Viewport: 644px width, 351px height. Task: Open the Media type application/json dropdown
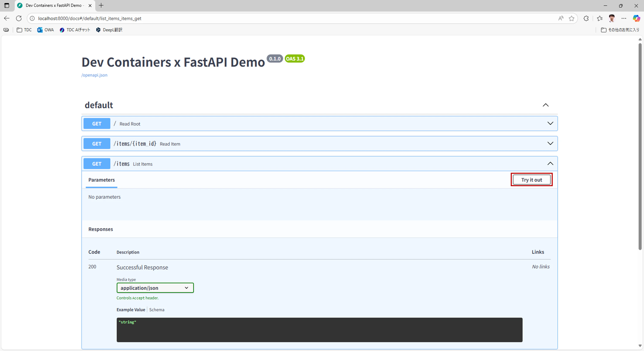pos(155,288)
